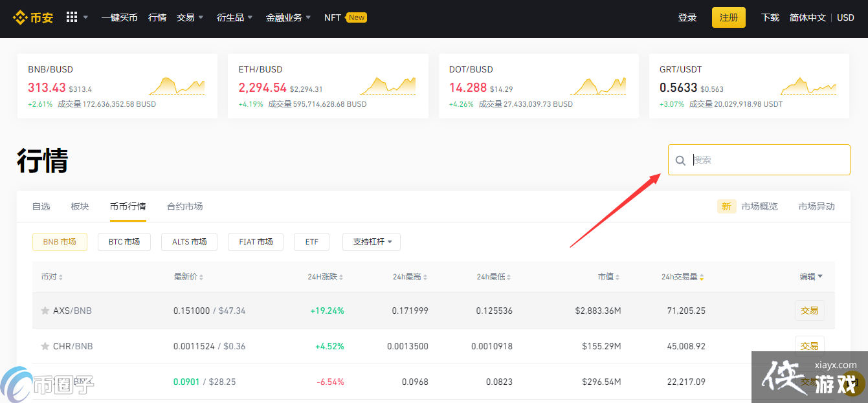This screenshot has width=868, height=403.
Task: Sort by latest price column arrows
Action: click(x=201, y=277)
